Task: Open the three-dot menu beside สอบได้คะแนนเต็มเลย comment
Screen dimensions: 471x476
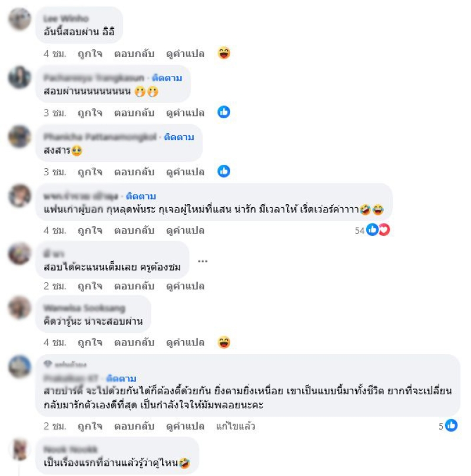Action: click(x=203, y=261)
